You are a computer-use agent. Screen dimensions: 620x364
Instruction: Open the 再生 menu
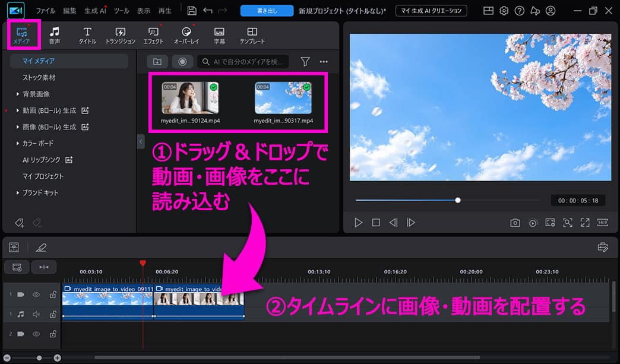point(165,11)
